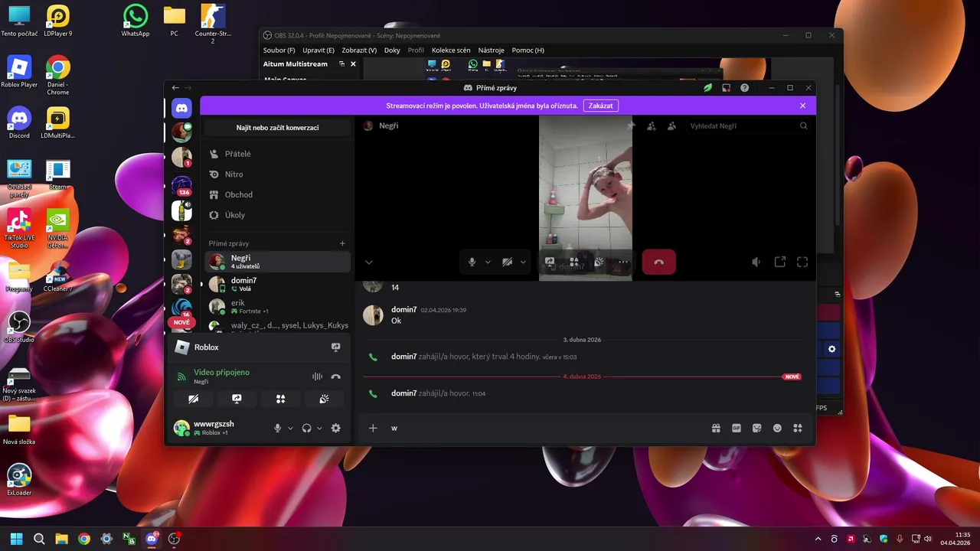
Task: Dismiss the purple streamer mode banner
Action: pos(802,106)
